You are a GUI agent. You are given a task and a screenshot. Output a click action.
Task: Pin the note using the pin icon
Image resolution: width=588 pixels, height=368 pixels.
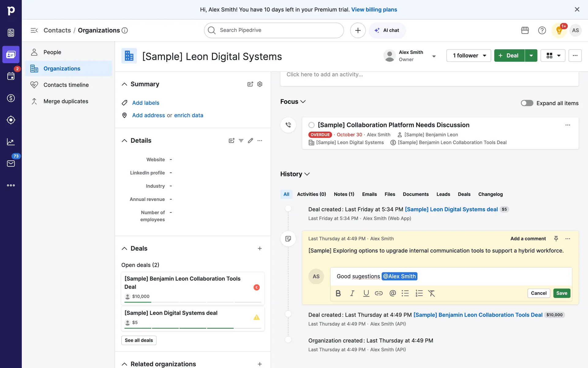point(556,239)
